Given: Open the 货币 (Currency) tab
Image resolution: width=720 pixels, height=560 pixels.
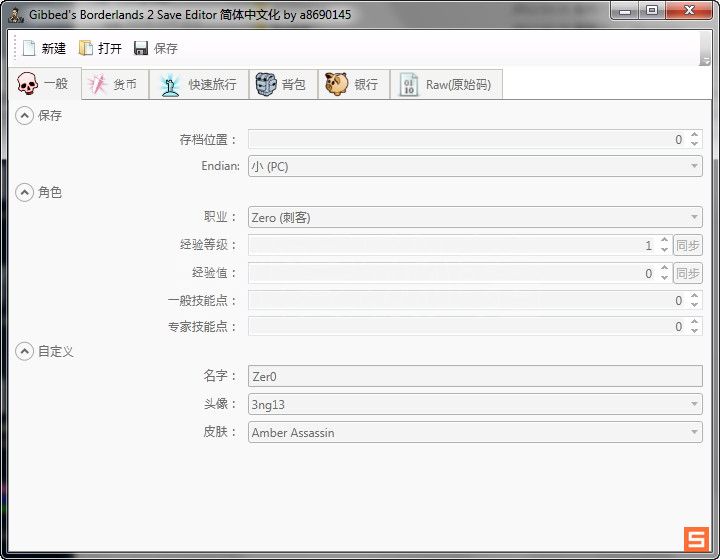Looking at the screenshot, I should [113, 85].
